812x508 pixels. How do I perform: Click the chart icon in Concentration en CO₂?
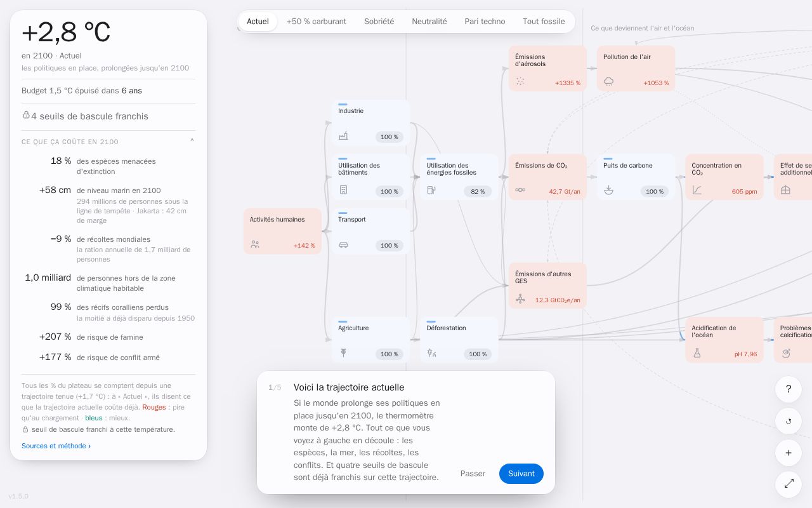697,190
